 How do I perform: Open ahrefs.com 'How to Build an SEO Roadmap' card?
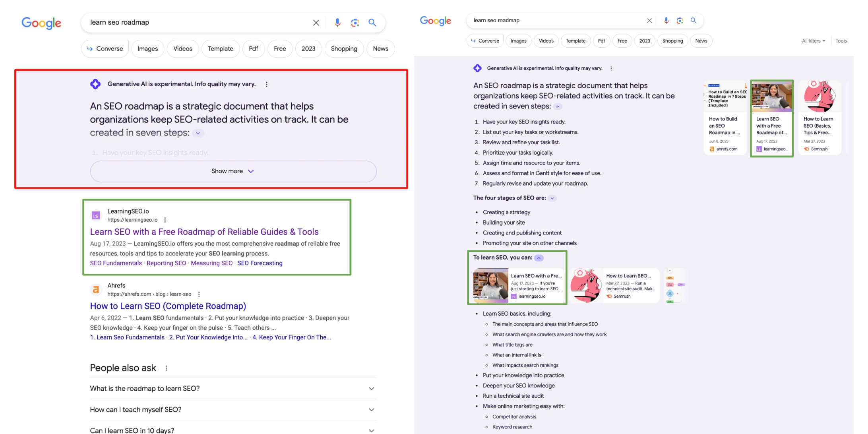point(725,118)
